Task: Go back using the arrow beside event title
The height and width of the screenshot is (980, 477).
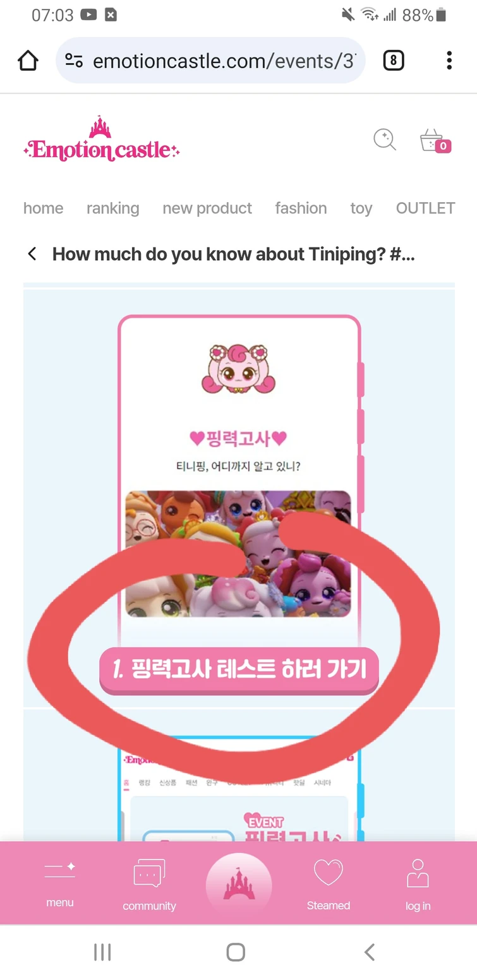Action: pyautogui.click(x=32, y=254)
